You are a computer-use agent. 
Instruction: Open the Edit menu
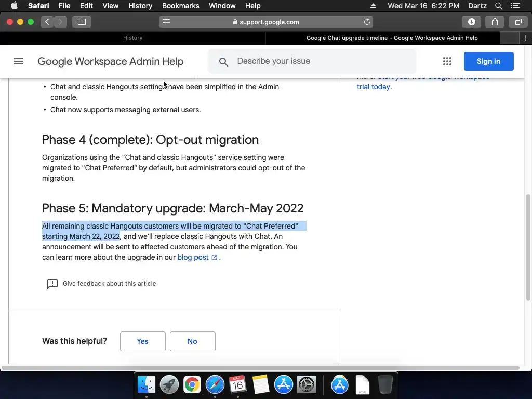click(x=86, y=6)
